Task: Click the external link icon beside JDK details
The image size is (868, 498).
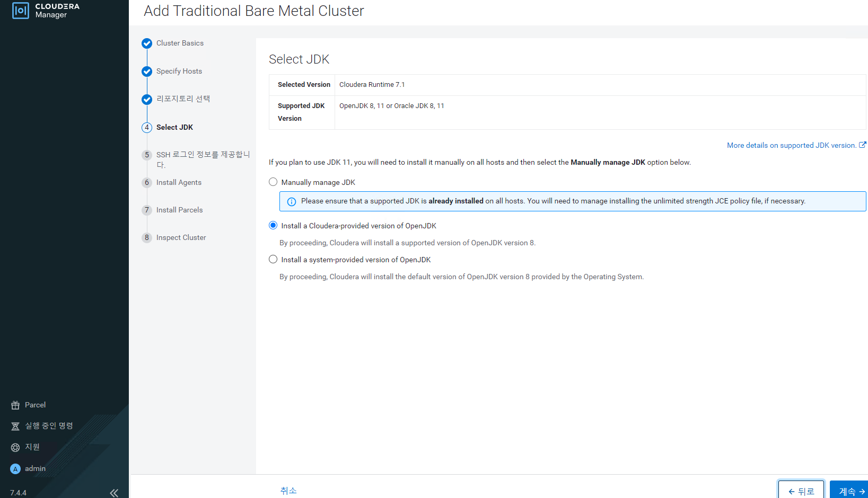Action: [863, 145]
